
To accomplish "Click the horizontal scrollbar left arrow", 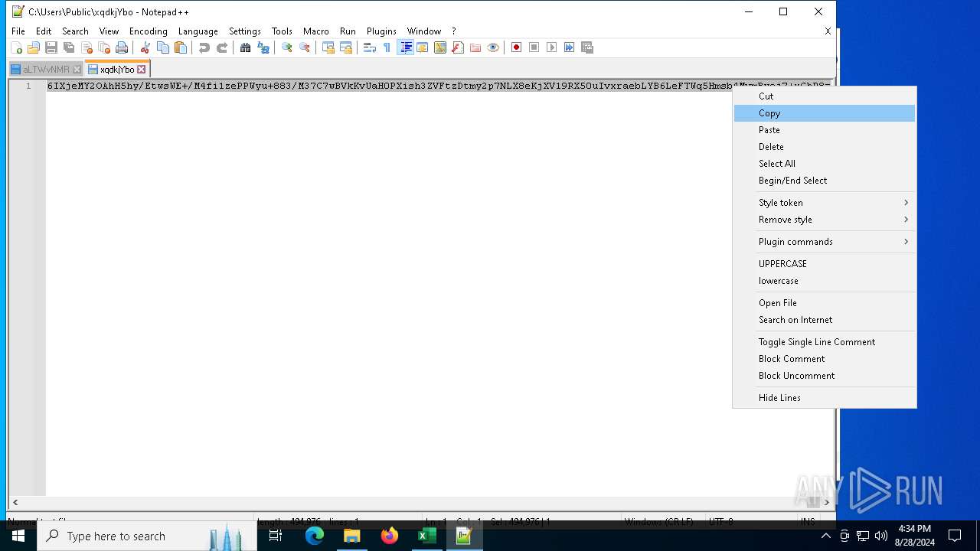I will (15, 503).
